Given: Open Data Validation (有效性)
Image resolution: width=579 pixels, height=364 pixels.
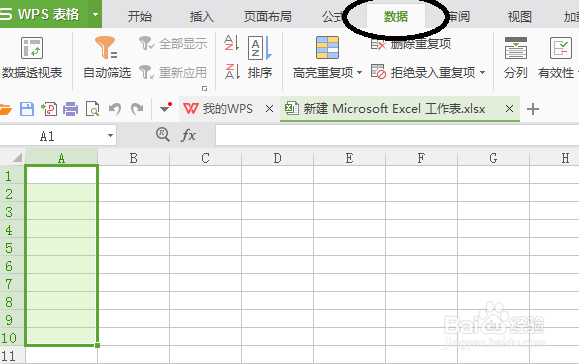Looking at the screenshot, I should point(556,58).
